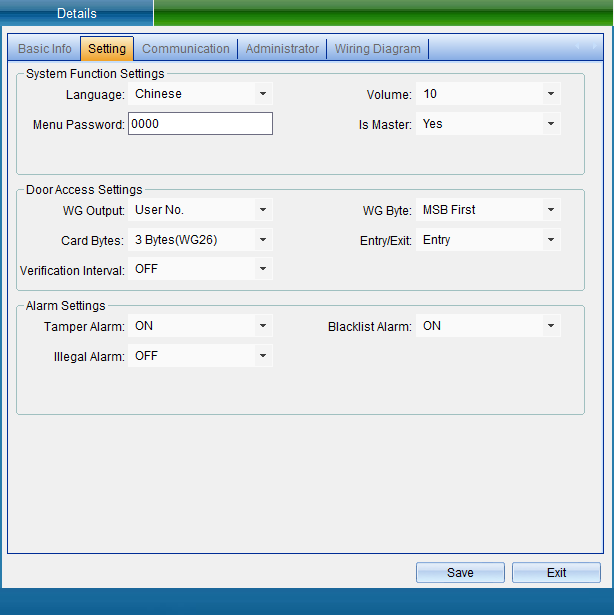Click the Exit button

pos(556,573)
